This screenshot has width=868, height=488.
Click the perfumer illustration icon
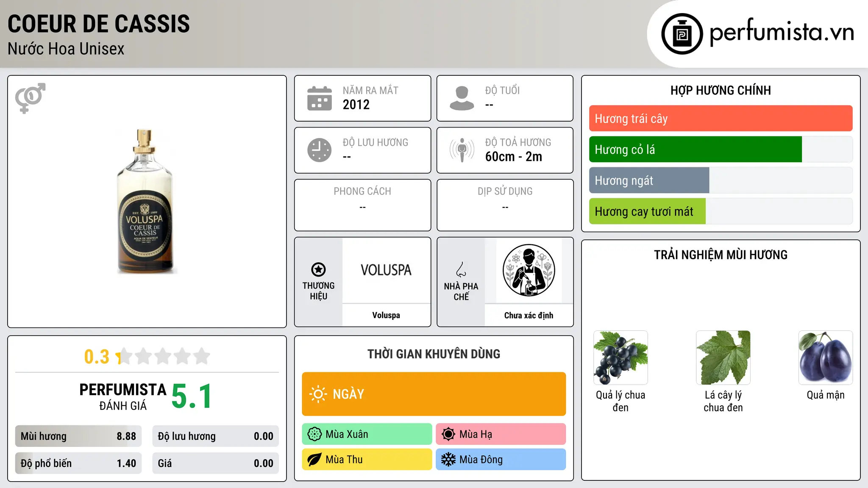pos(529,270)
